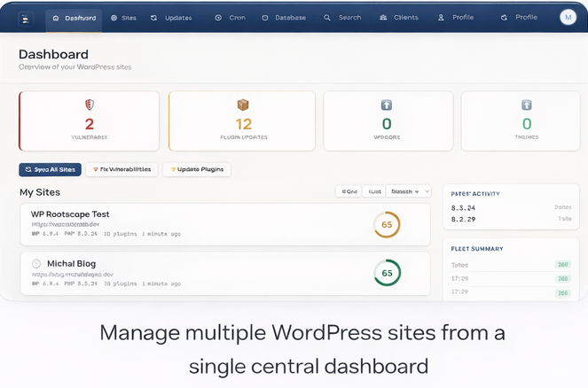Click the Sync All Sites button
The width and height of the screenshot is (588, 388).
51,170
